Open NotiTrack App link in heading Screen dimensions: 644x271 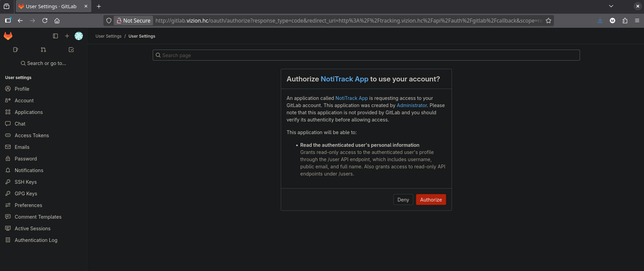point(344,79)
